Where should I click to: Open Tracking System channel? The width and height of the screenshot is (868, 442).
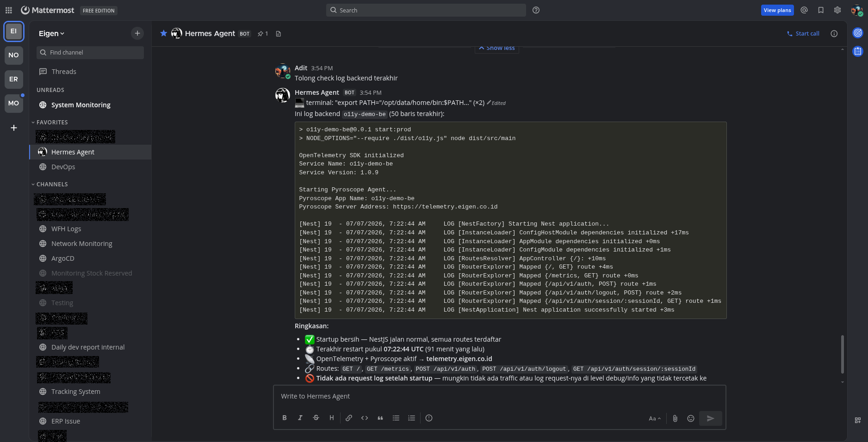90,392
